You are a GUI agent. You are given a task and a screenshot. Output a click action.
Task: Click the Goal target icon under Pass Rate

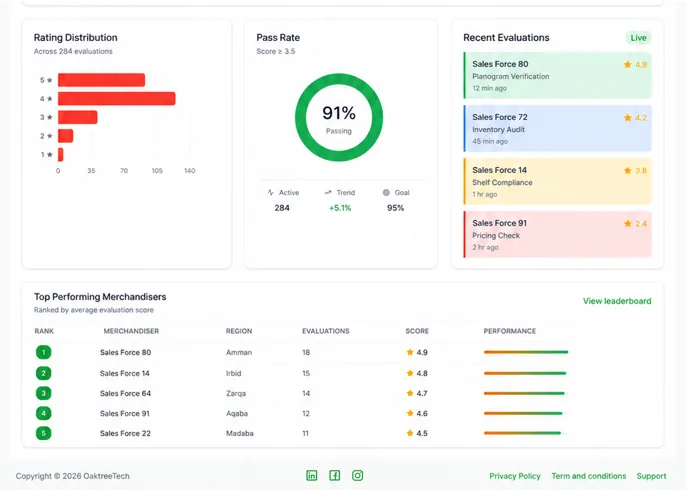click(386, 192)
